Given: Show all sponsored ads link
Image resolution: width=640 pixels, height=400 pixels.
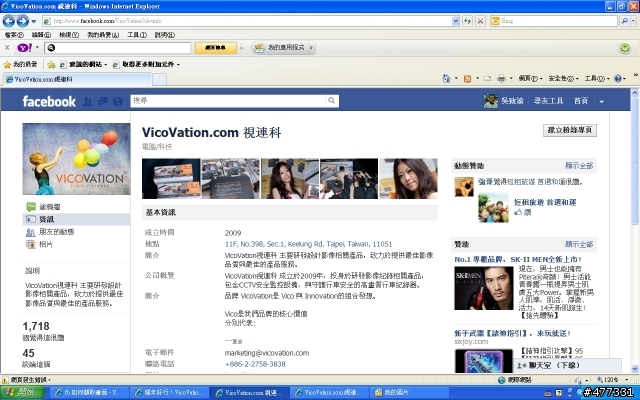Looking at the screenshot, I should 579,244.
